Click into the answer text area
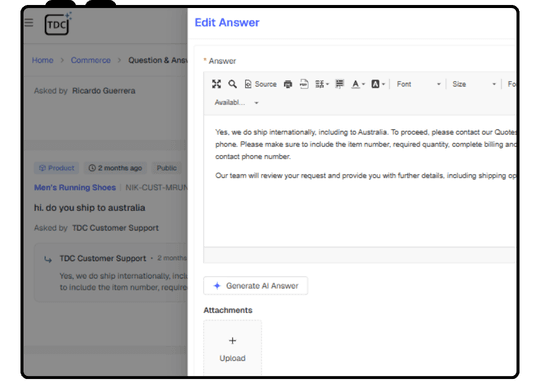Viewport: 540px width, 384px height. [360, 181]
